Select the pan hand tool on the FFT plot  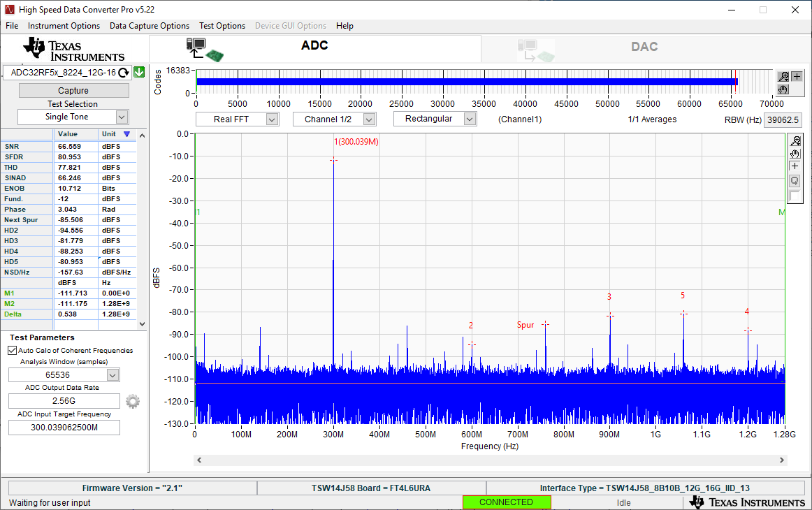pos(795,154)
